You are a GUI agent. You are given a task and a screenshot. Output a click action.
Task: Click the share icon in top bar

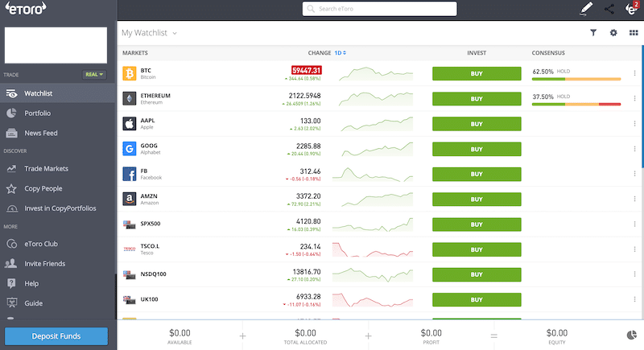pyautogui.click(x=609, y=9)
